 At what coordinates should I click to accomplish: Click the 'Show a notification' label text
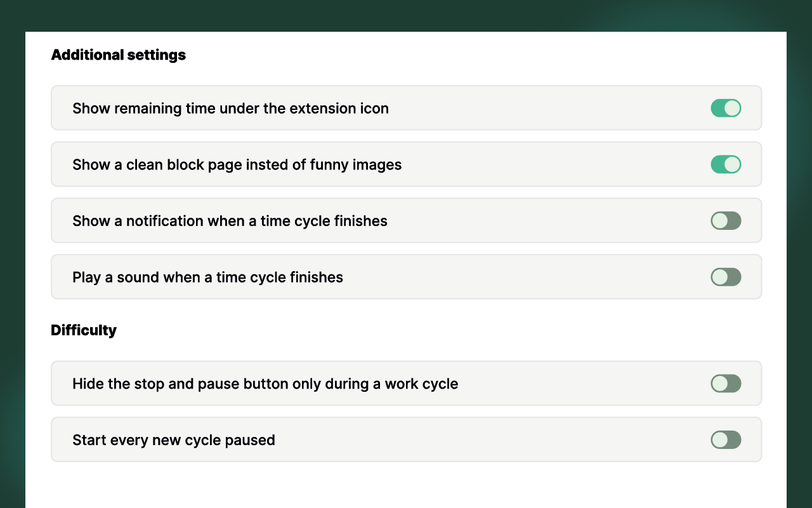tap(230, 221)
